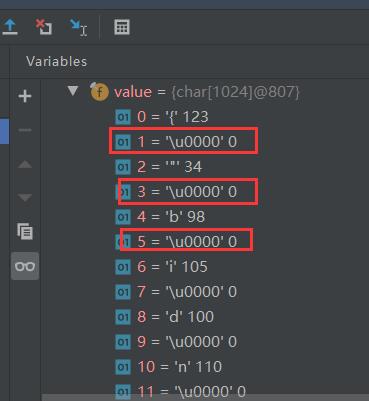Move watch up with up arrow
Viewport: 369px width, 401px height.
pyautogui.click(x=25, y=164)
